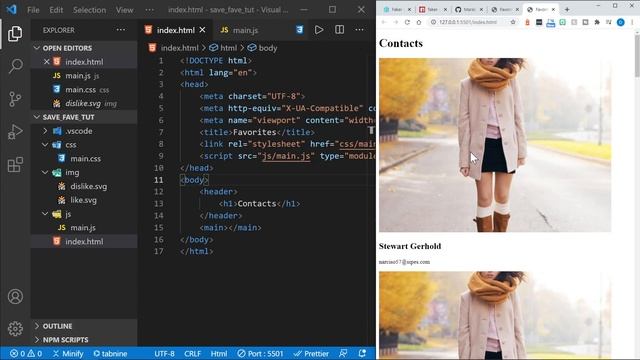Open the Edit menu

pyautogui.click(x=56, y=10)
